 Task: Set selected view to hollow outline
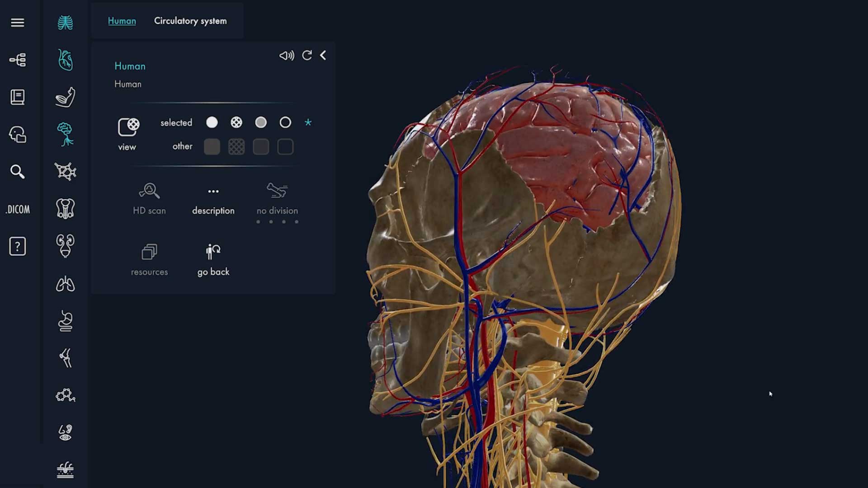pyautogui.click(x=285, y=122)
